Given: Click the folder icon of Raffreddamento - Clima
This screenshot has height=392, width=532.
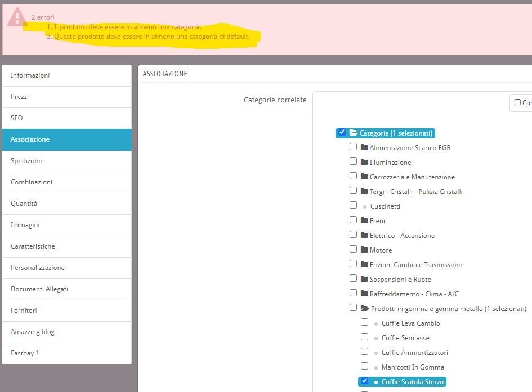Looking at the screenshot, I should (364, 294).
